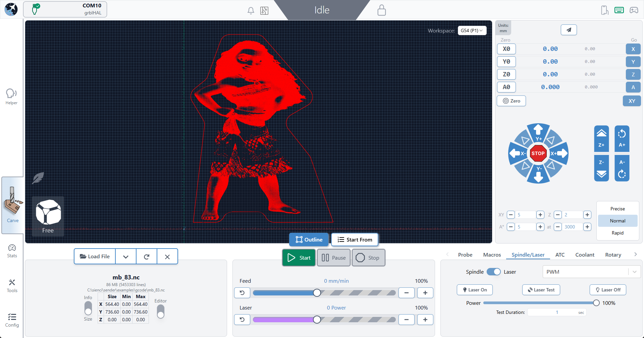Screen dimensions: 644x338
Task: Click the padlock icon beside Idle
Action: [381, 10]
